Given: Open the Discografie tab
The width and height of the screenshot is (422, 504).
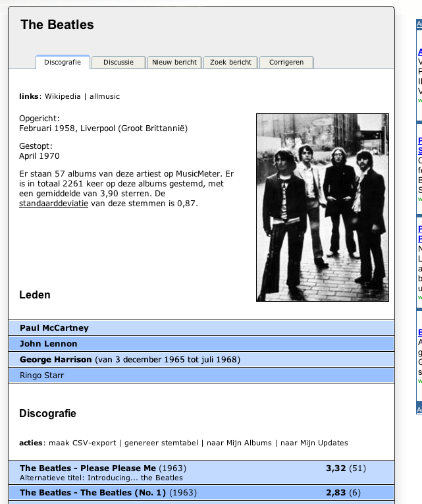Looking at the screenshot, I should tap(63, 62).
